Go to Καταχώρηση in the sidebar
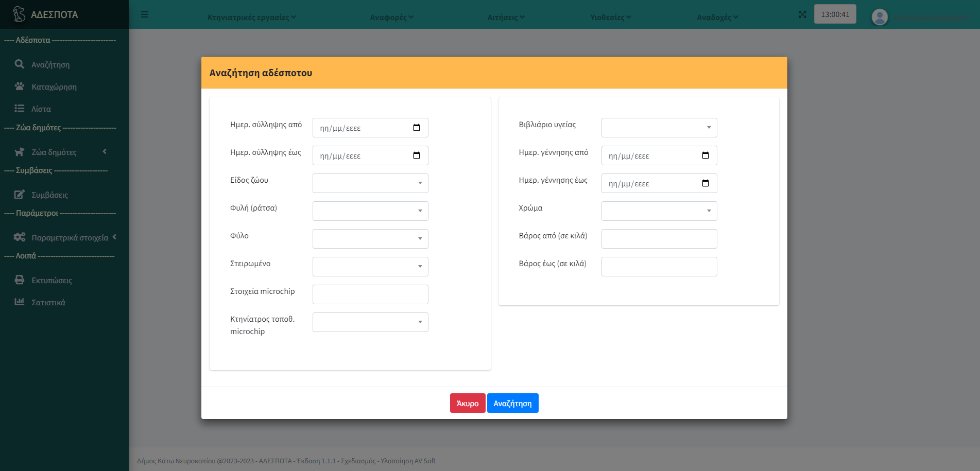Screen dimensions: 980x471 point(54,87)
